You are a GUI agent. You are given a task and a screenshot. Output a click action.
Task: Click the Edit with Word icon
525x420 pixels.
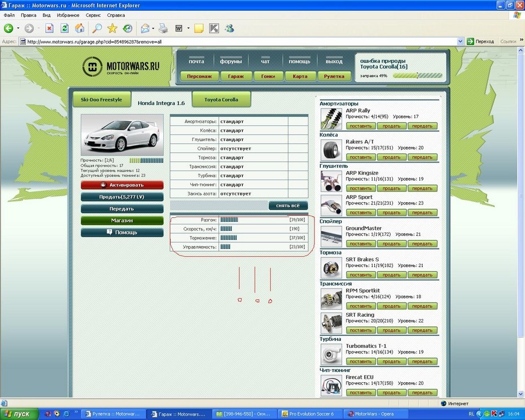(179, 28)
